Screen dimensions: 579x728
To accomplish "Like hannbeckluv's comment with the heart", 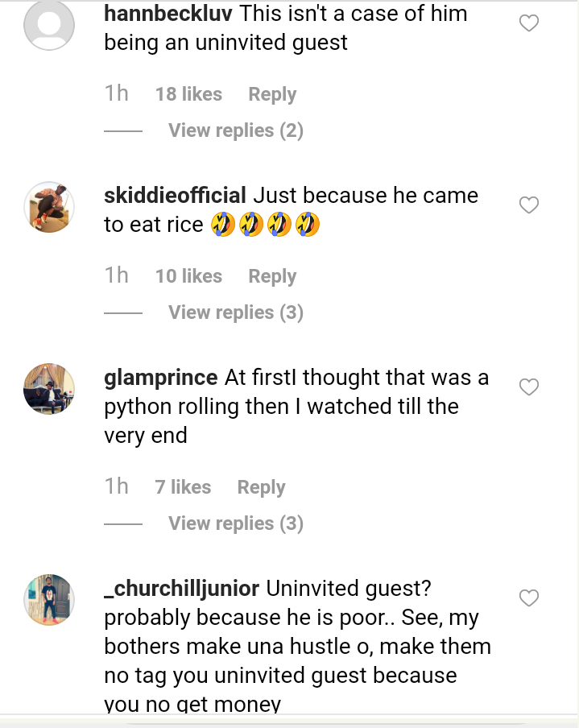I will (528, 24).
